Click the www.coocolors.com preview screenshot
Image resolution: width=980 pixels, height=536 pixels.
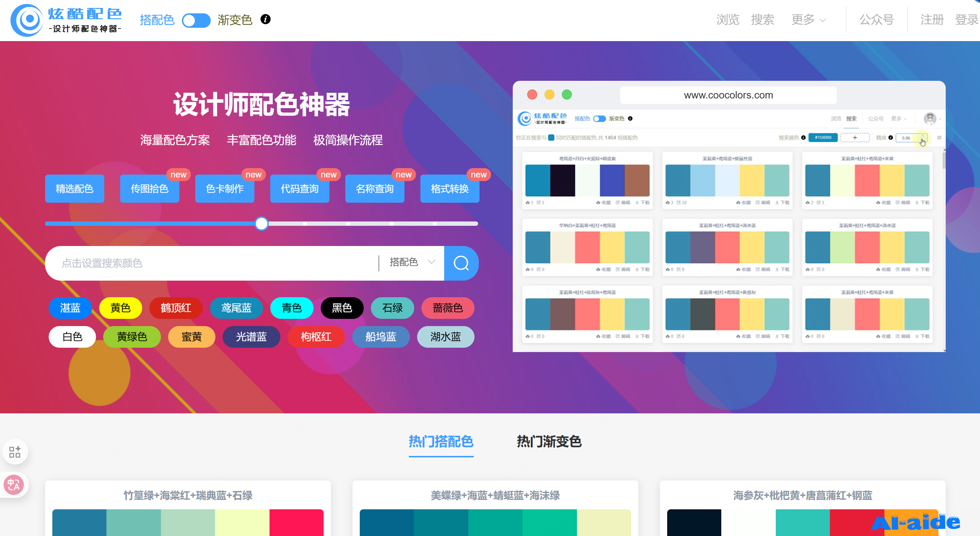click(x=729, y=216)
